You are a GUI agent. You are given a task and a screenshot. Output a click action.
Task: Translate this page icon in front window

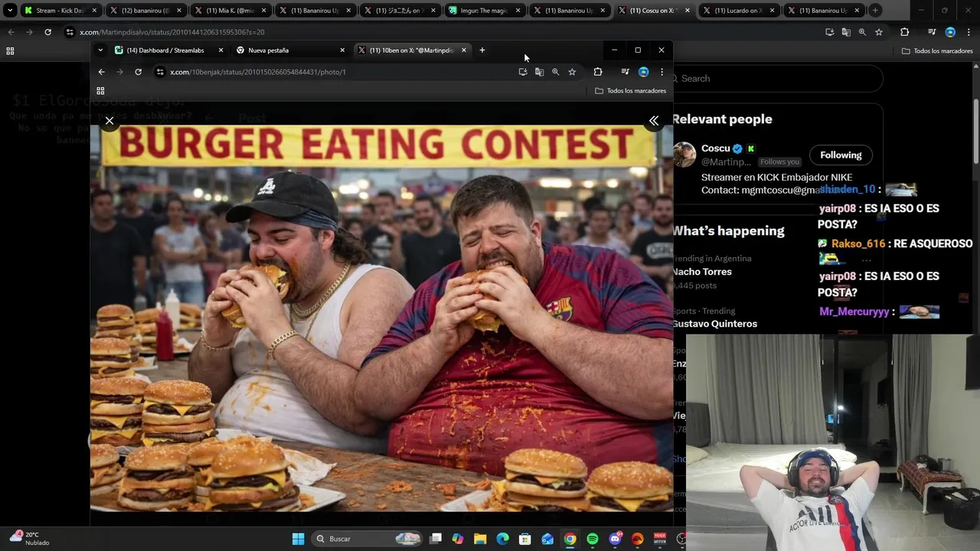(539, 72)
